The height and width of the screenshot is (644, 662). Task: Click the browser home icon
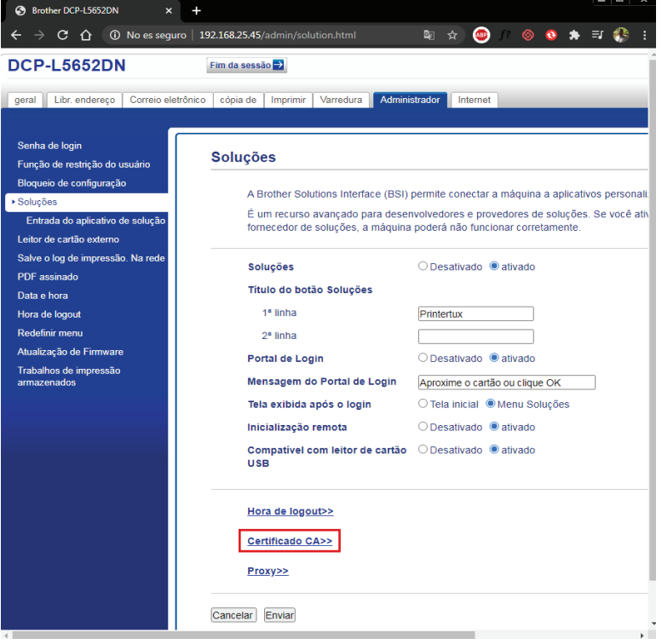pyautogui.click(x=85, y=35)
